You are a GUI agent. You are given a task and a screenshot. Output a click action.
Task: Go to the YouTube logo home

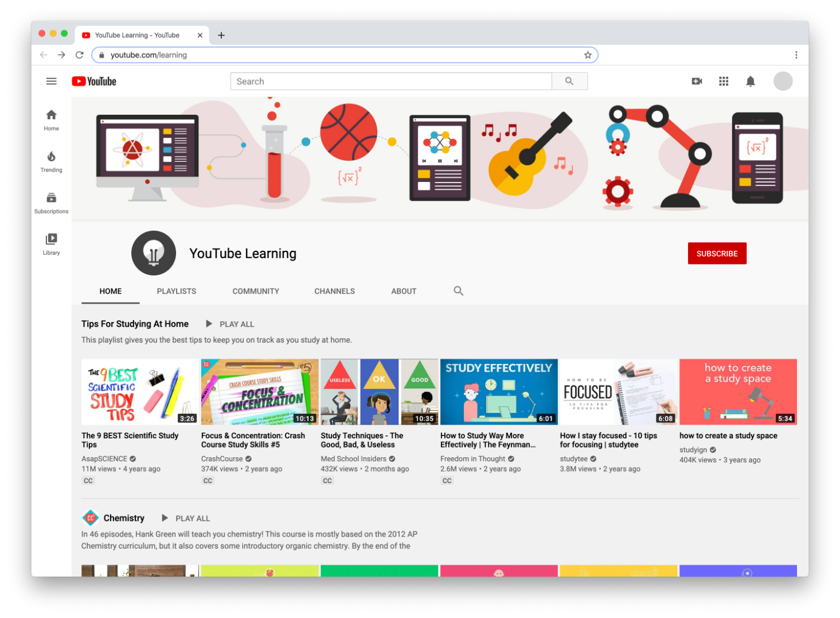pyautogui.click(x=94, y=81)
